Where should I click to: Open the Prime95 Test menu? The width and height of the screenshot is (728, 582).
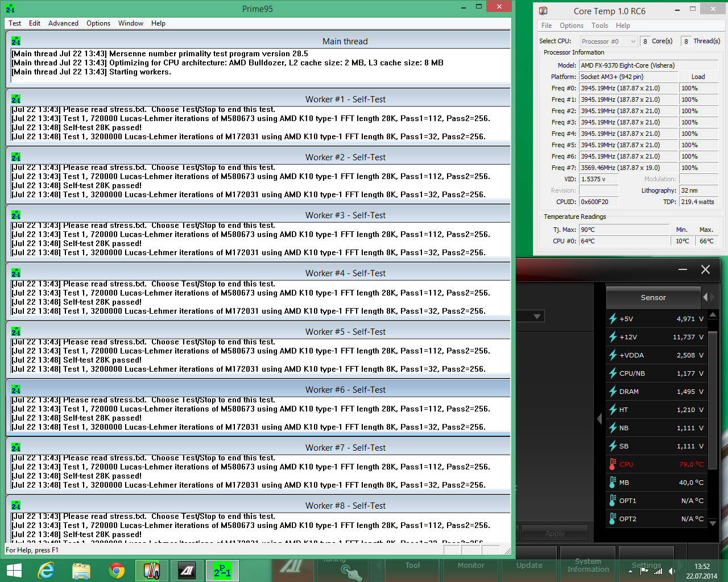click(x=15, y=23)
